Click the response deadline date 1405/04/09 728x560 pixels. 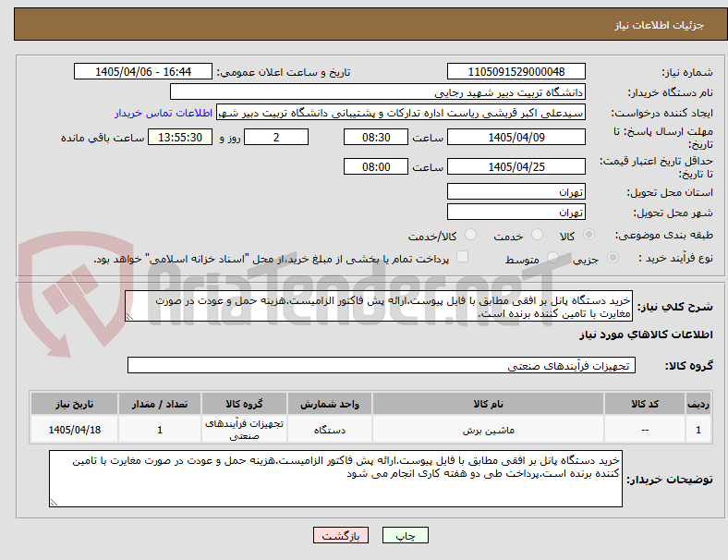point(516,137)
